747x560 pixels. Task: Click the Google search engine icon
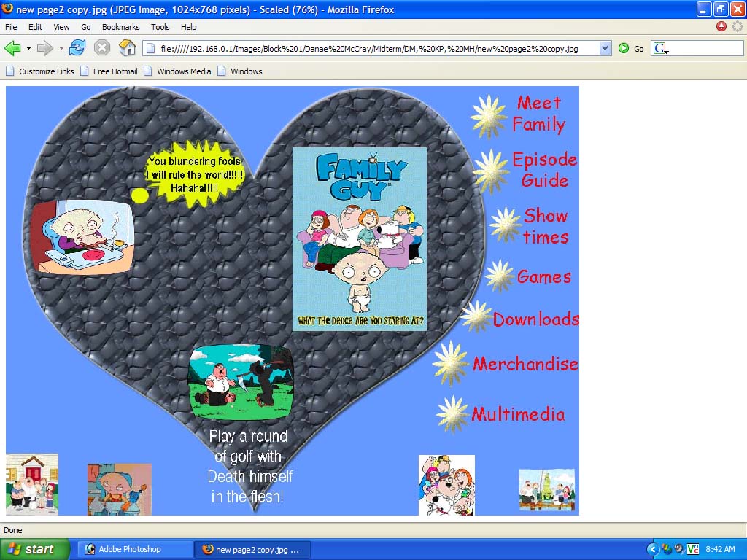pos(659,48)
